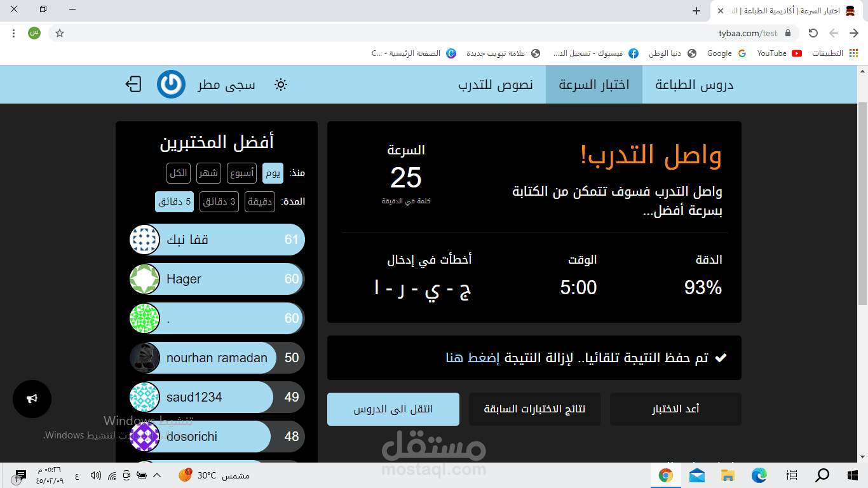This screenshot has height=488, width=868.
Task: Filter top testers by شهر
Action: coord(208,173)
